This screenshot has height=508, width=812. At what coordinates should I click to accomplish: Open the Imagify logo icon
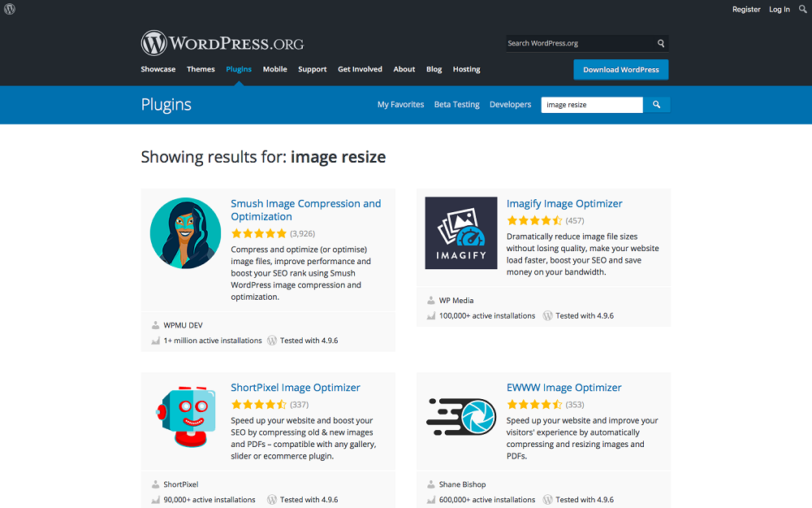(460, 233)
